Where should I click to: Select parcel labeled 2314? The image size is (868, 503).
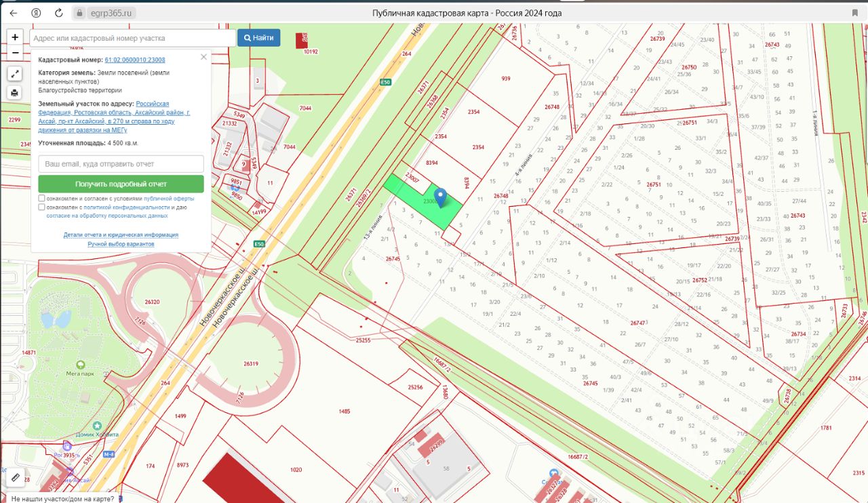pos(854,379)
